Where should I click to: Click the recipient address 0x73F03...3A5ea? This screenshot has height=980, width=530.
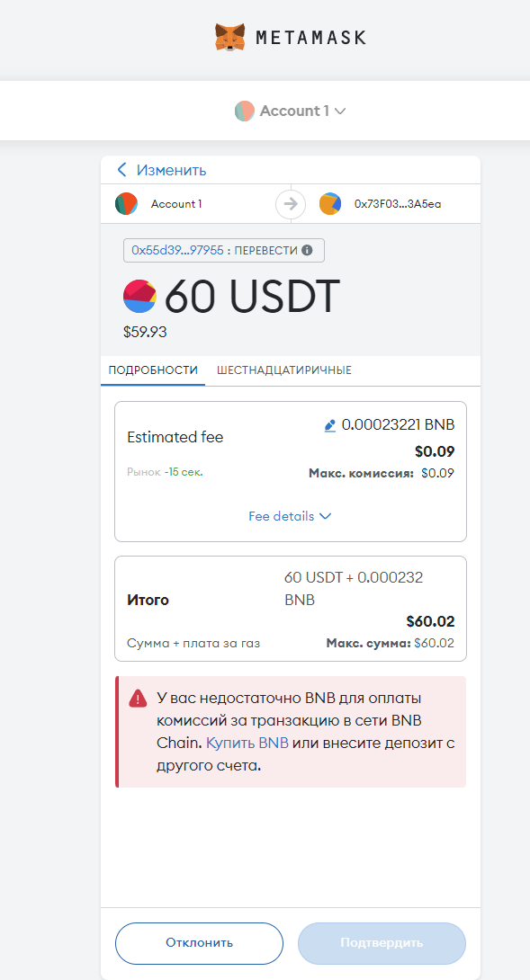click(x=398, y=204)
